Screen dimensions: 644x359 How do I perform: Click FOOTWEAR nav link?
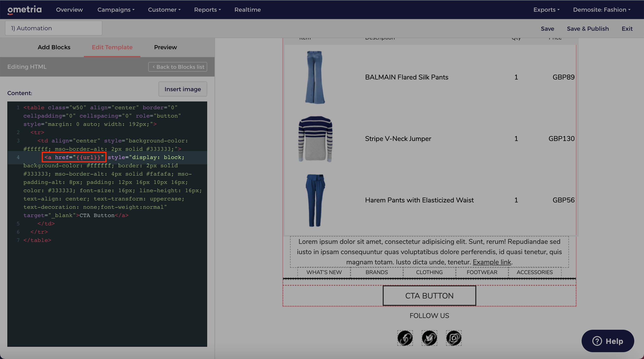click(x=482, y=272)
